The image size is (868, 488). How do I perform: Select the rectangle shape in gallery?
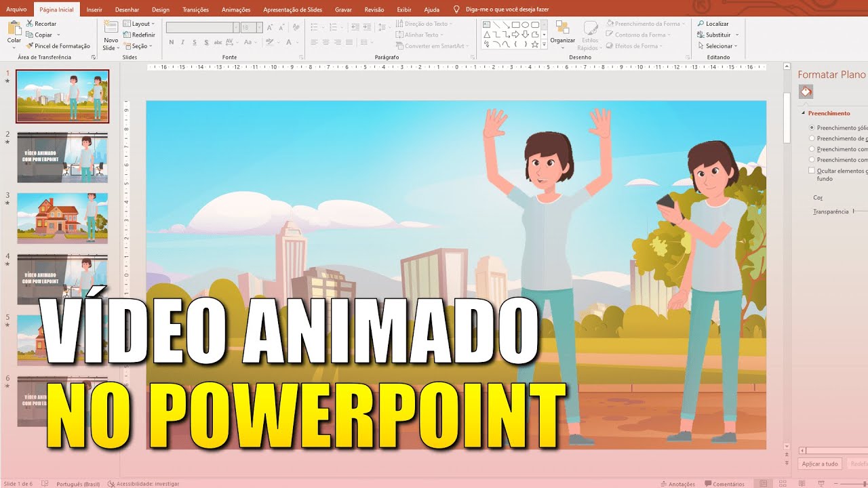click(x=516, y=25)
